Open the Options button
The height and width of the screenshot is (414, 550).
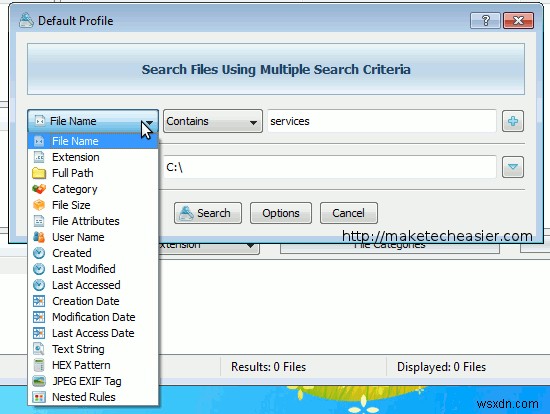[x=281, y=213]
